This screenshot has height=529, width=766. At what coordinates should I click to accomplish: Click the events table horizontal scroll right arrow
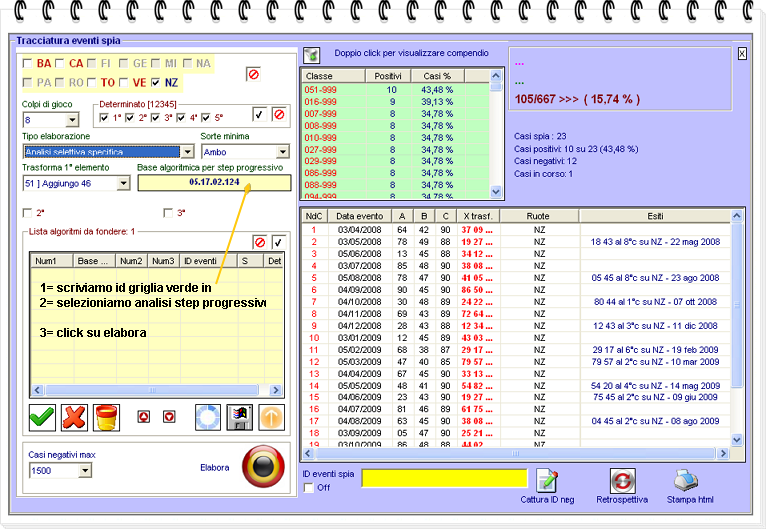tap(723, 454)
